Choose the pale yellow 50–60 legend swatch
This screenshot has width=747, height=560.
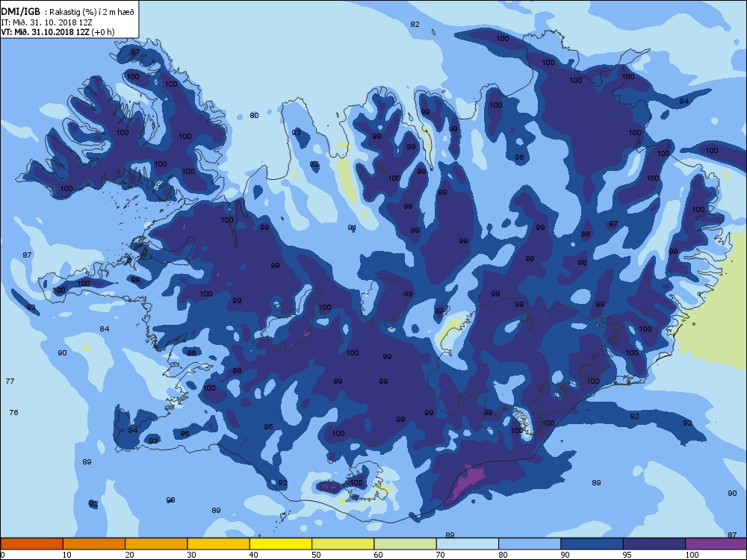tap(343, 544)
